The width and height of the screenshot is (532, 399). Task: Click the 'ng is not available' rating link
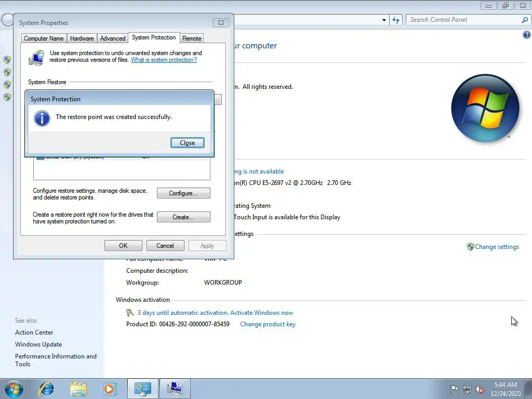[x=259, y=171]
